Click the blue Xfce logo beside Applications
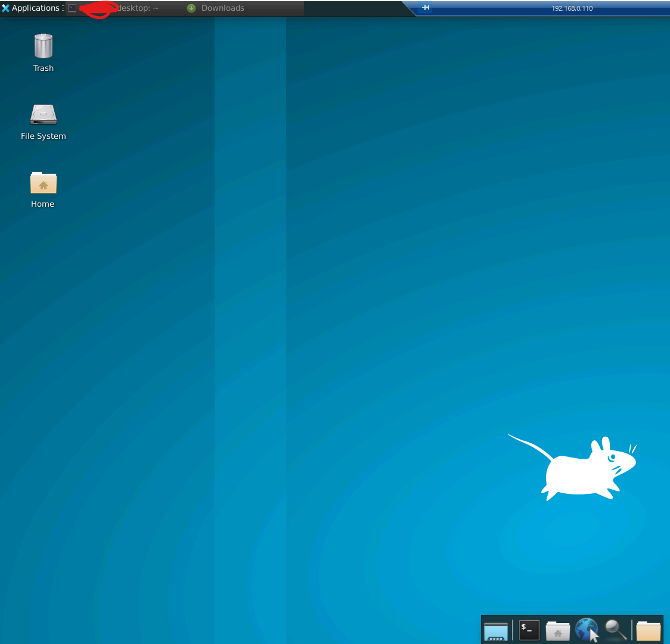670x644 pixels. [6, 8]
